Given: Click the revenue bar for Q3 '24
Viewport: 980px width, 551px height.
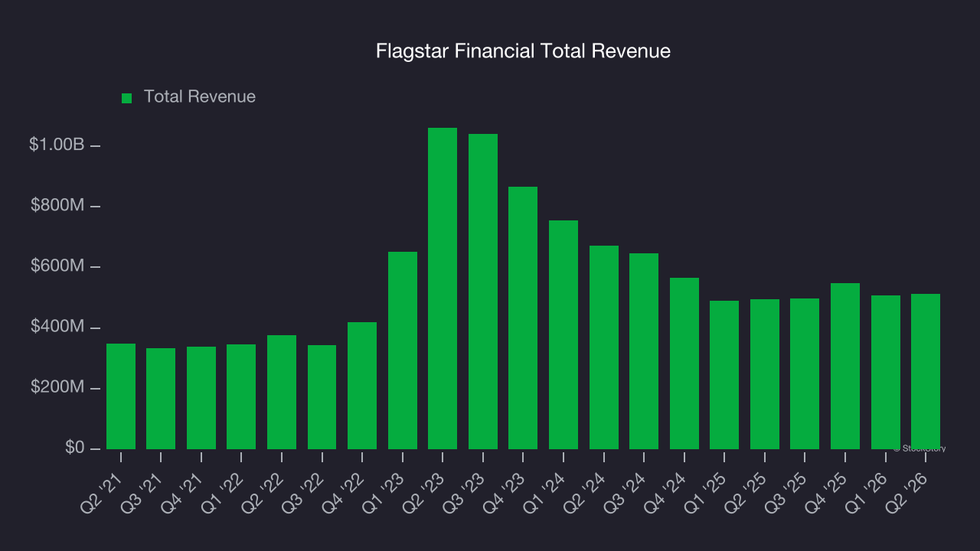Looking at the screenshot, I should (x=644, y=351).
